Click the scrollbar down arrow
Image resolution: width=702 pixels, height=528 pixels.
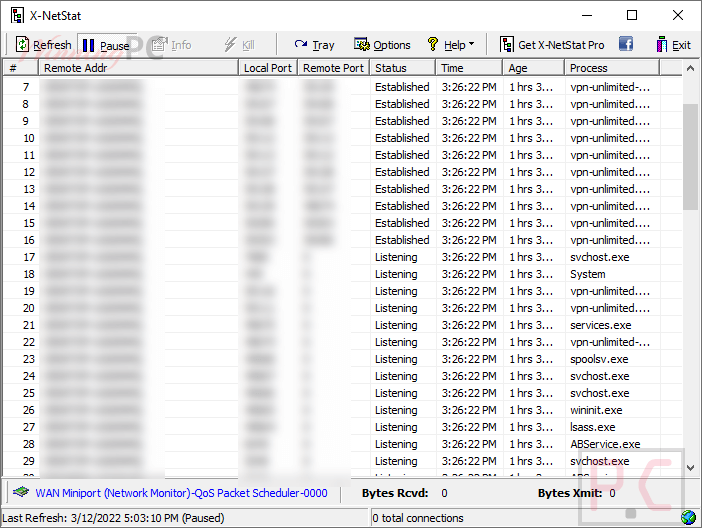point(690,468)
